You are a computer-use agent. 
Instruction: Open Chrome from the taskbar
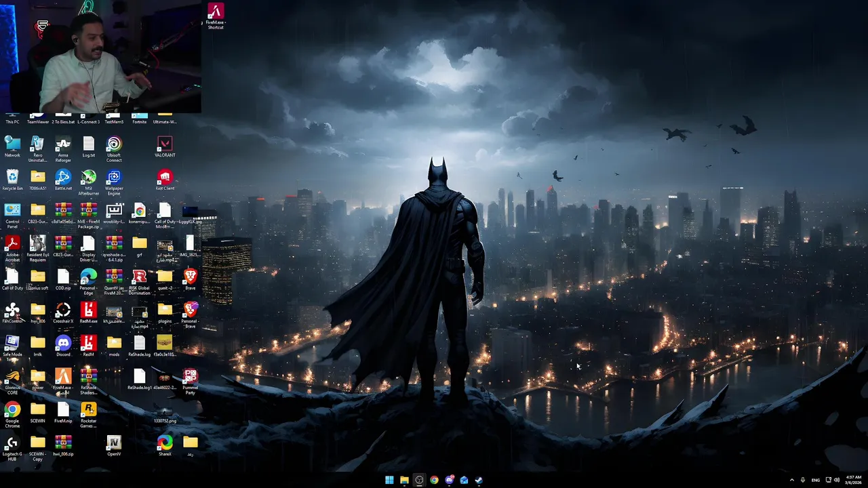[434, 480]
